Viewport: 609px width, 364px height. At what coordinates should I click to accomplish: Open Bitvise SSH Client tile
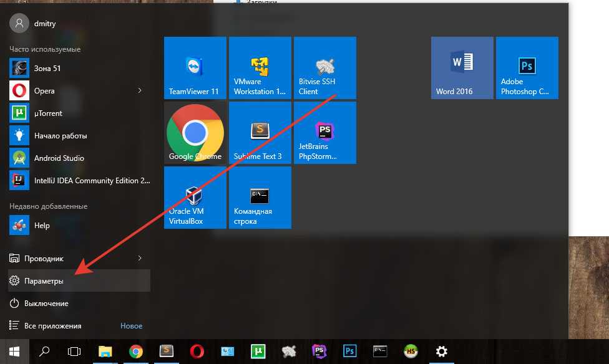(325, 68)
